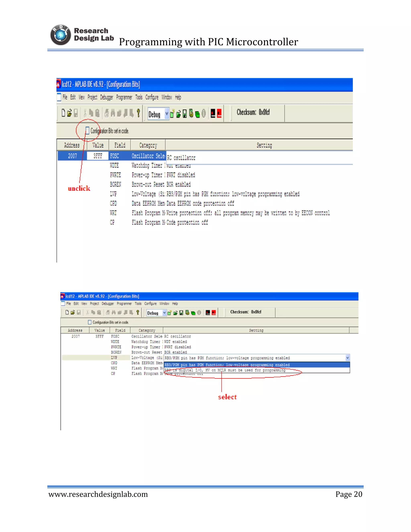Click New File icon in bottom screenshot toolbar
Image resolution: width=411 pixels, height=532 pixels.
pos(67,312)
